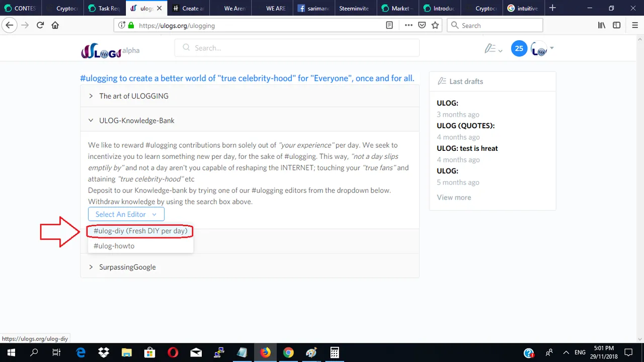The width and height of the screenshot is (644, 362).
Task: Switch to the Facebook sariman tab
Action: pyautogui.click(x=314, y=8)
